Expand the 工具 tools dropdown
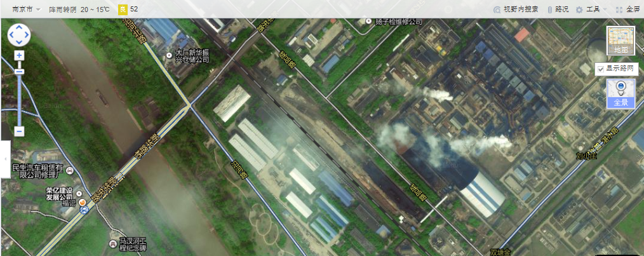Viewport: 644px width, 256px height. tap(591, 10)
